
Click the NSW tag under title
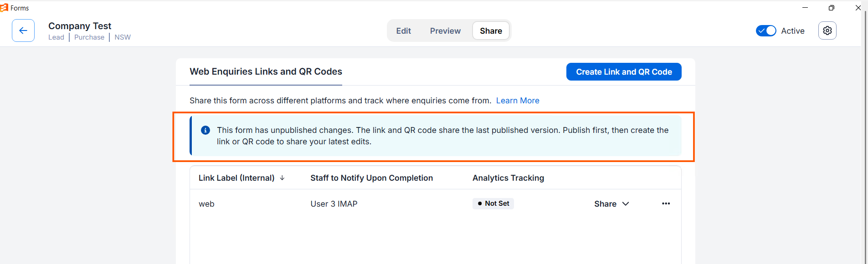[x=123, y=37]
